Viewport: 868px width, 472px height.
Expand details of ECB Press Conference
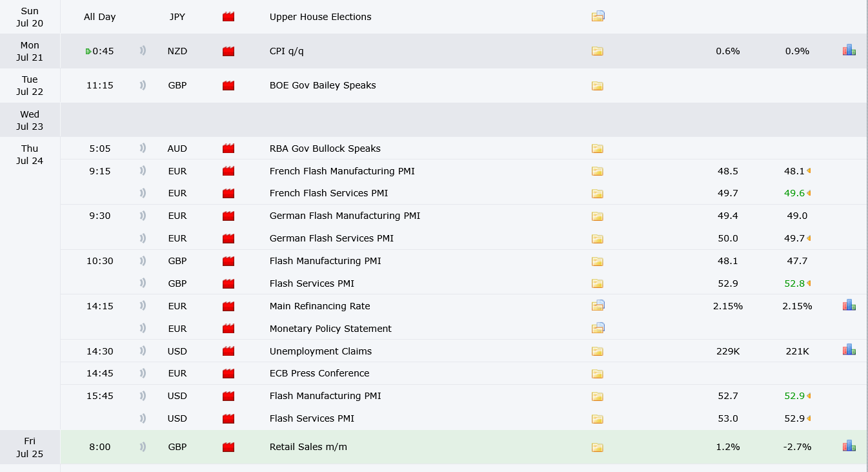click(598, 373)
